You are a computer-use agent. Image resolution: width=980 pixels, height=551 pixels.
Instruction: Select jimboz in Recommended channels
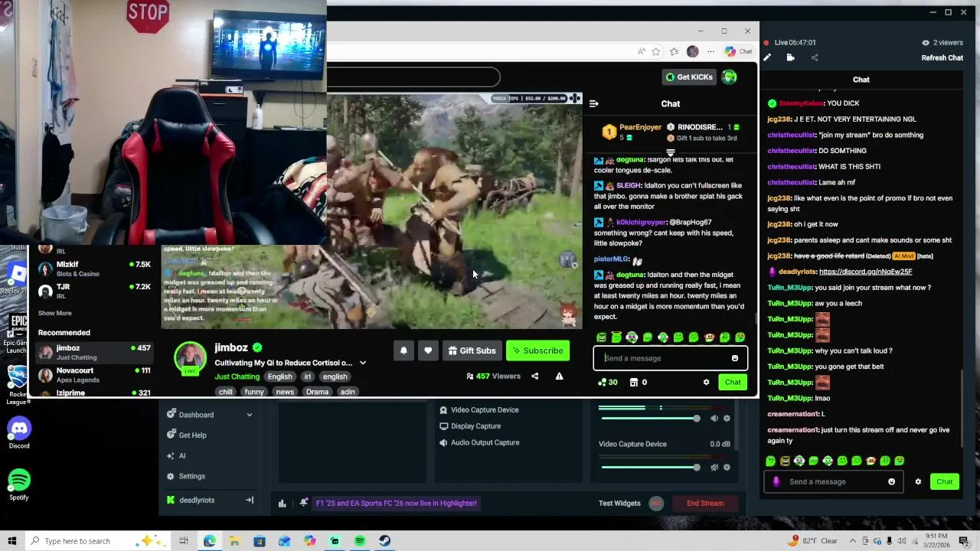pyautogui.click(x=95, y=352)
